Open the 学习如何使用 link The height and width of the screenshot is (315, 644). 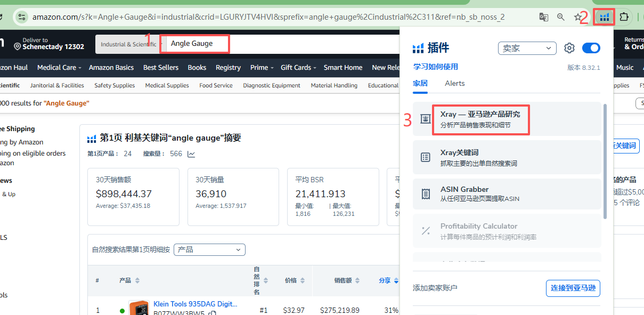(x=435, y=67)
